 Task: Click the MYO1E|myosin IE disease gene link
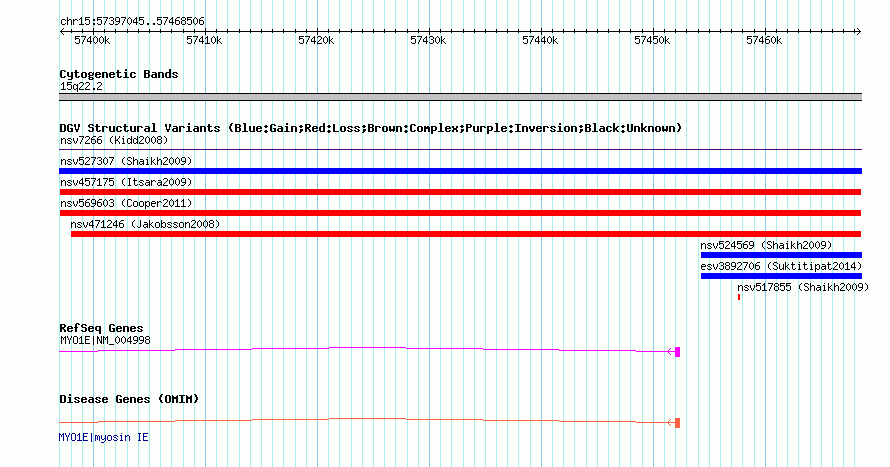tap(103, 437)
